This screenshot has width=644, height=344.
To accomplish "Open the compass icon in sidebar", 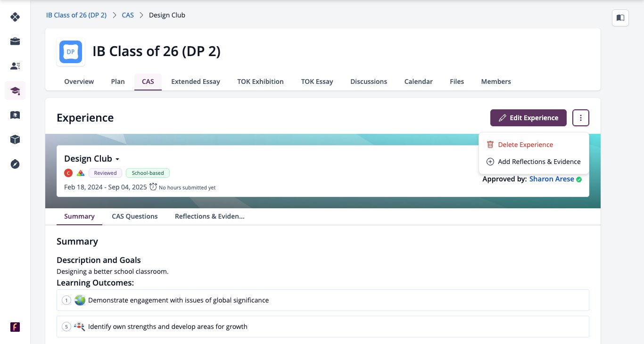I will click(x=15, y=164).
